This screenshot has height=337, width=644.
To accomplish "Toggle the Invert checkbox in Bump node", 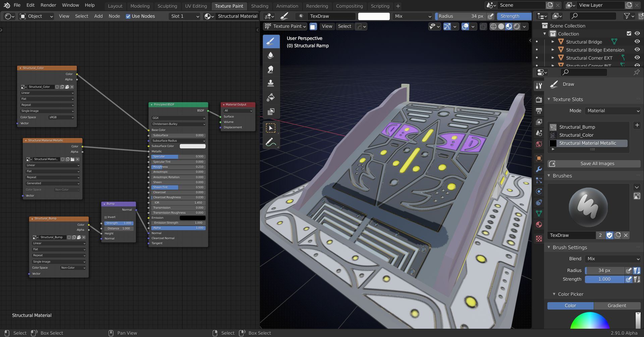I will click(106, 217).
